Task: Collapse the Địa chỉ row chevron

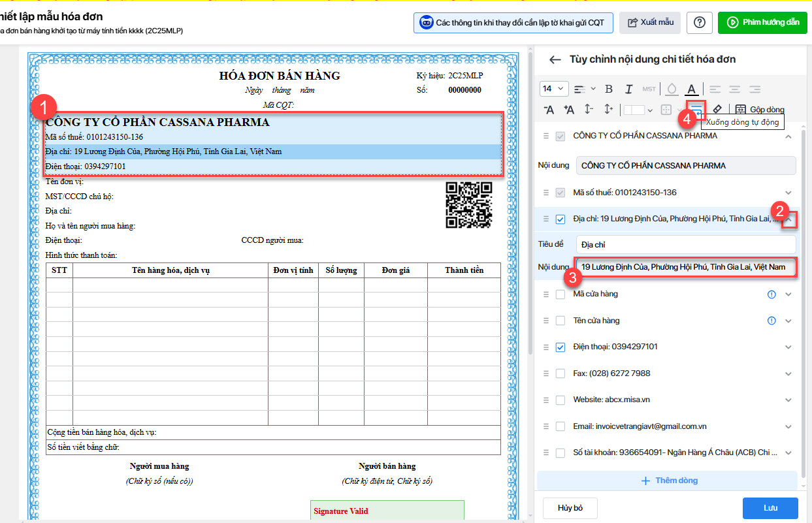Action: 789,219
